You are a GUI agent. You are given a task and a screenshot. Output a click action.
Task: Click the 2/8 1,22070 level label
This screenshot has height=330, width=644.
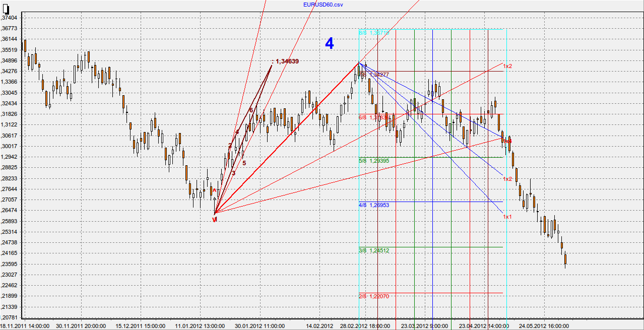(x=373, y=297)
